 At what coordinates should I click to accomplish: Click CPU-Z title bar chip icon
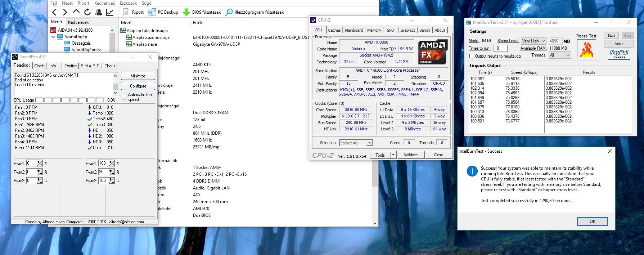[x=314, y=20]
